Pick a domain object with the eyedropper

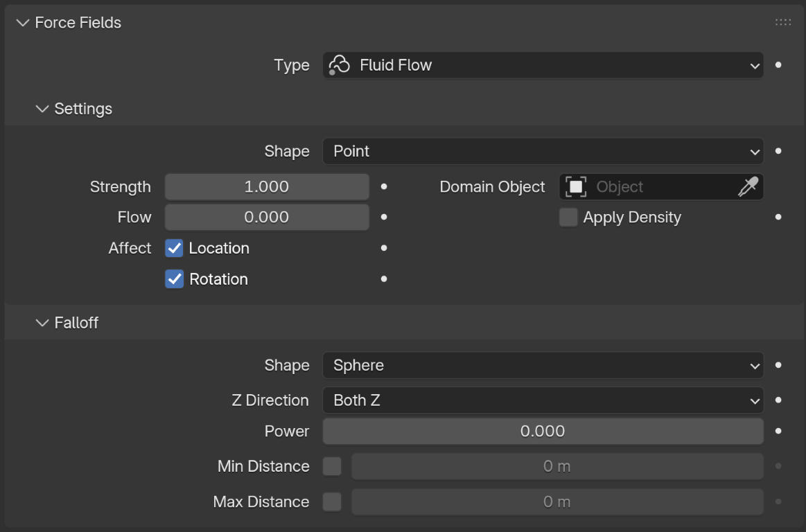pyautogui.click(x=751, y=186)
